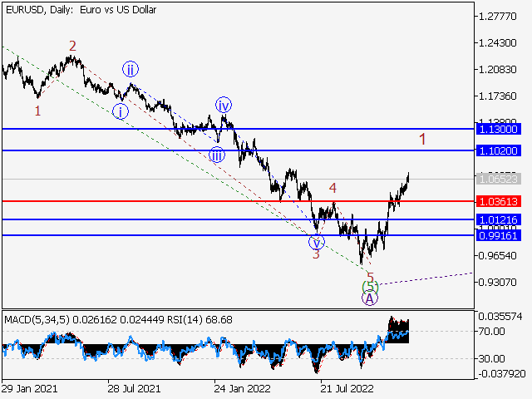Select the blue 0.99161 price level label

[499, 235]
